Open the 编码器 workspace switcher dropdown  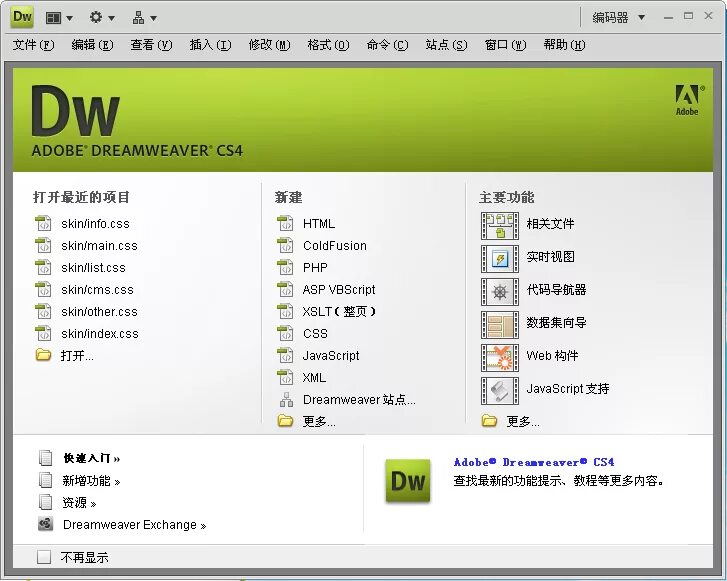(x=619, y=18)
